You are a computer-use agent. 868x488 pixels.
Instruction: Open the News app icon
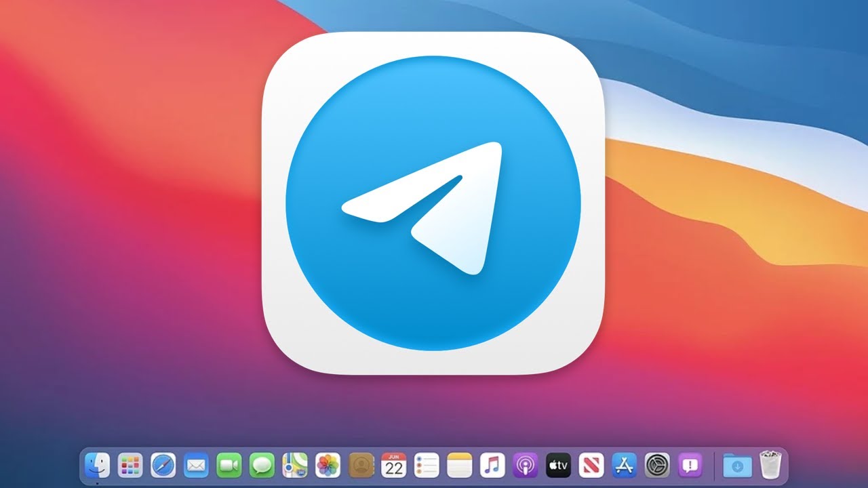pos(591,465)
